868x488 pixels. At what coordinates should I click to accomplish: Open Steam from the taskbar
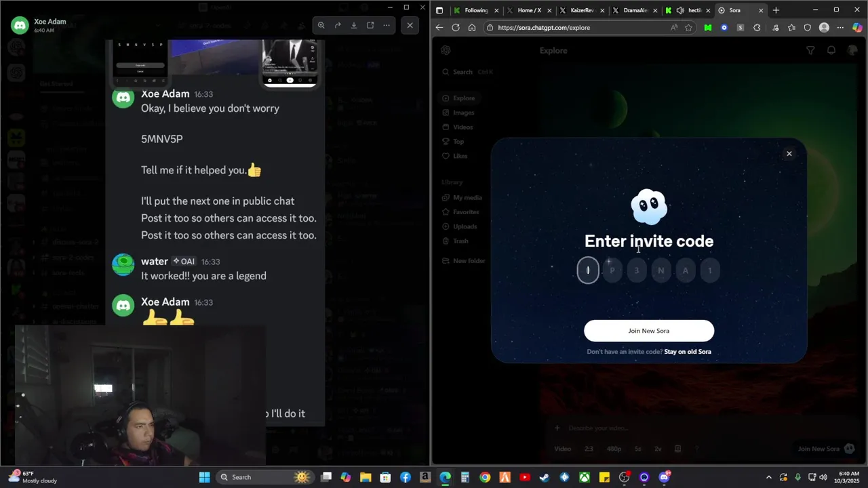click(x=545, y=477)
